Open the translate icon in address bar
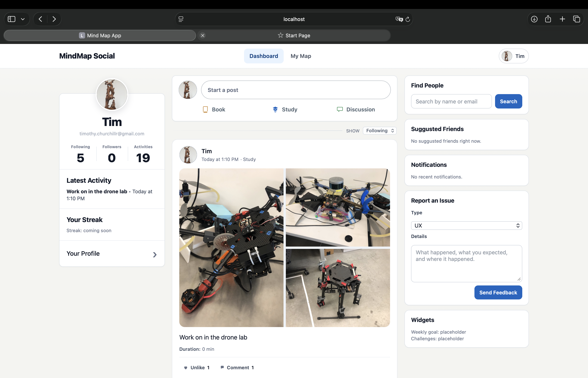588x378 pixels. (399, 19)
